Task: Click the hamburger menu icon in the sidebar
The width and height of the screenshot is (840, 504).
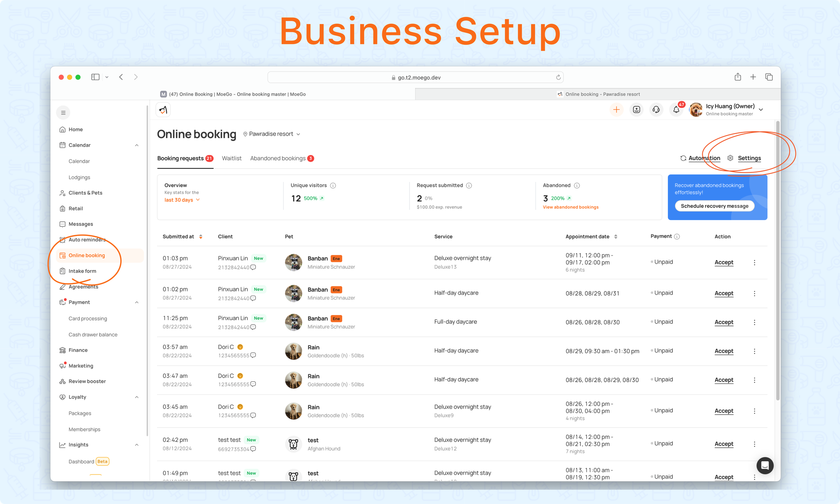Action: point(63,113)
